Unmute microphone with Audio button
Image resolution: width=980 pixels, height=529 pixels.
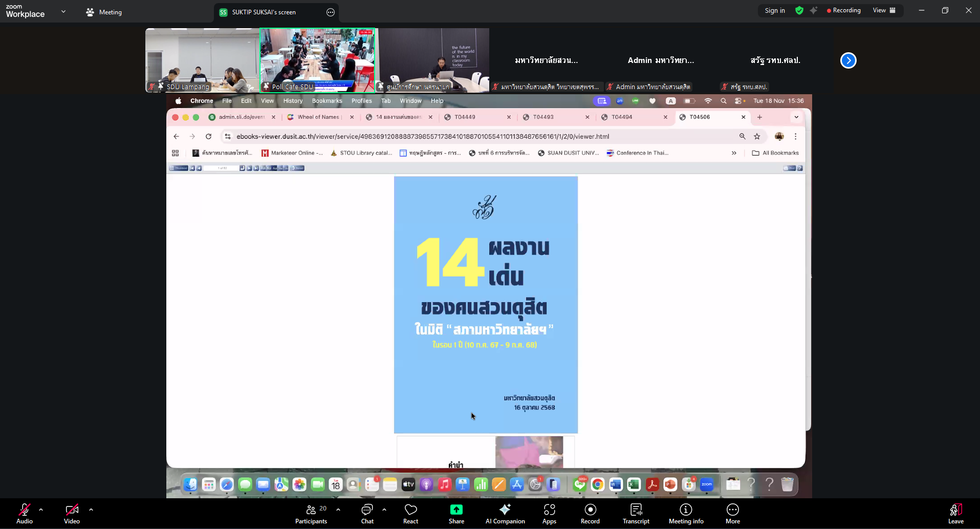24,514
